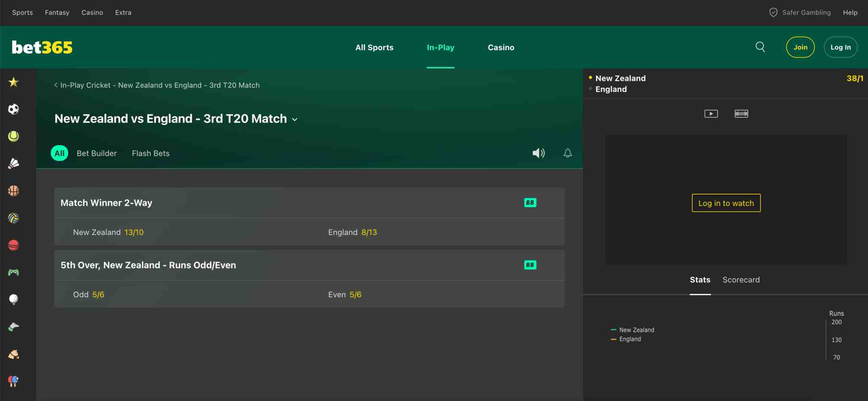Open the Basketball sidebar icon
868x401 pixels.
[13, 191]
